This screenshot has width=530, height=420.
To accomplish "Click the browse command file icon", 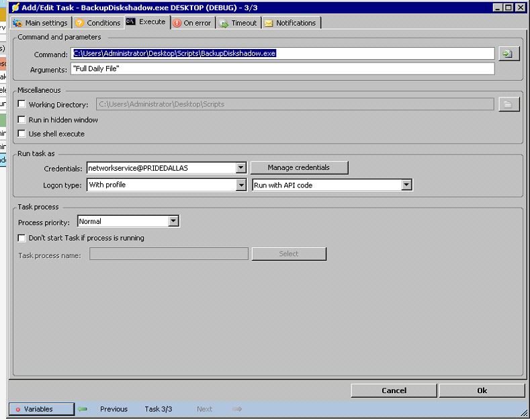I will [x=509, y=54].
